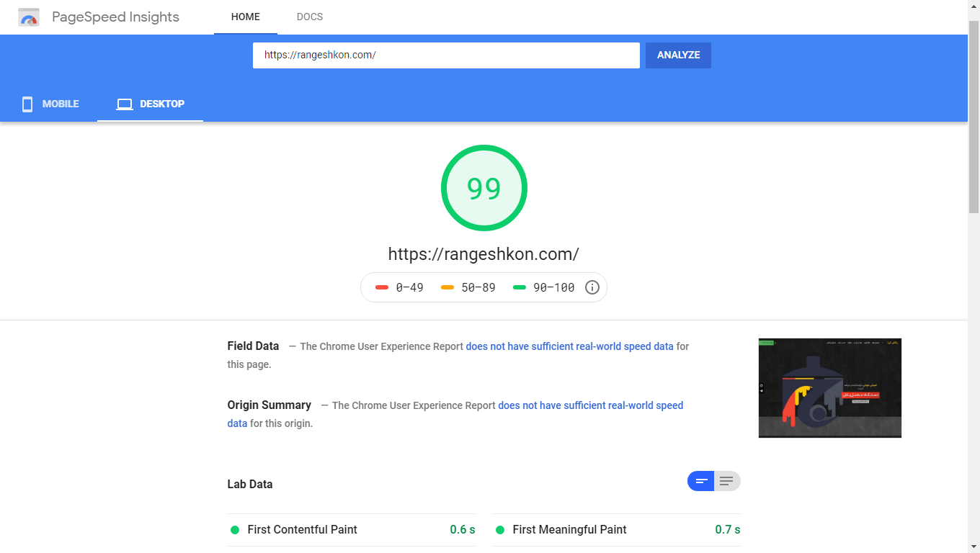Switch Lab Data to expanded list view
980x553 pixels.
click(x=727, y=481)
